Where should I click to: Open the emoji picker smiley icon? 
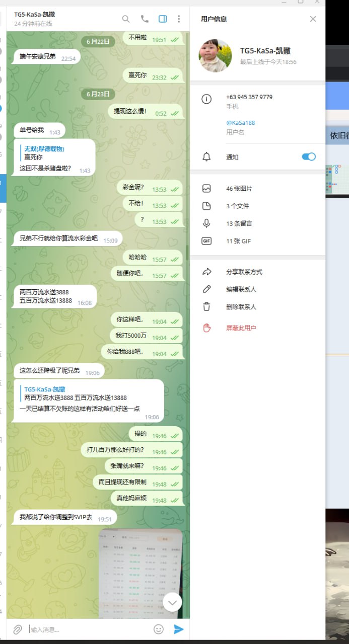pos(159,629)
